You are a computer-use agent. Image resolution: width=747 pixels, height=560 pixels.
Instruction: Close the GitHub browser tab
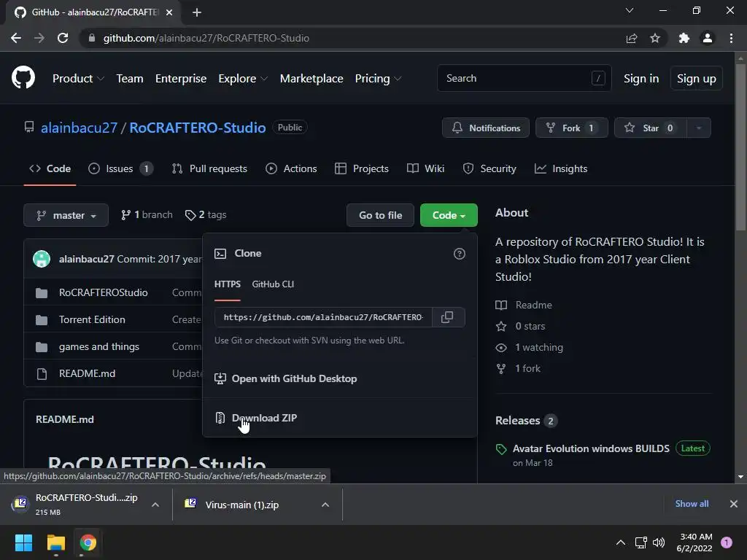coord(169,12)
